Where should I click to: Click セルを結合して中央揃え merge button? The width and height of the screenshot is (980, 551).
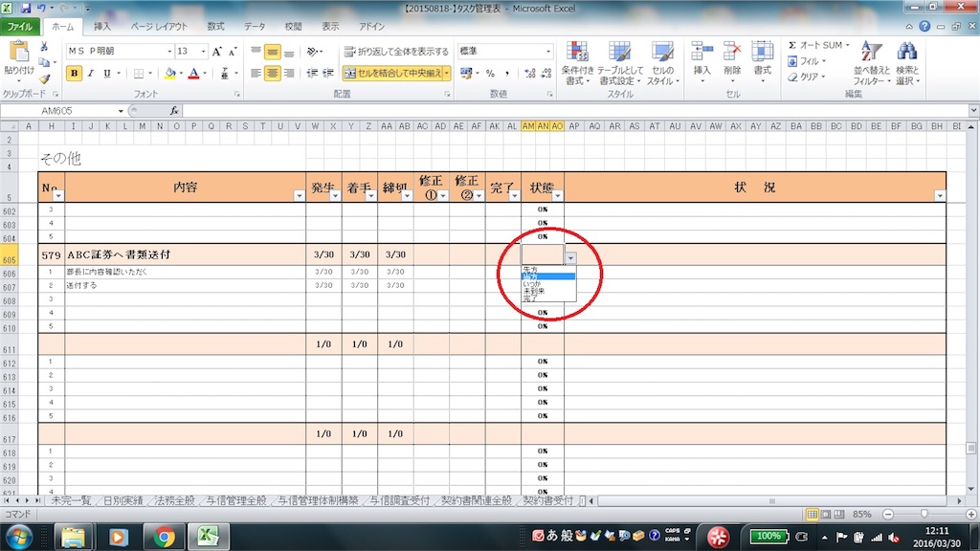(392, 73)
